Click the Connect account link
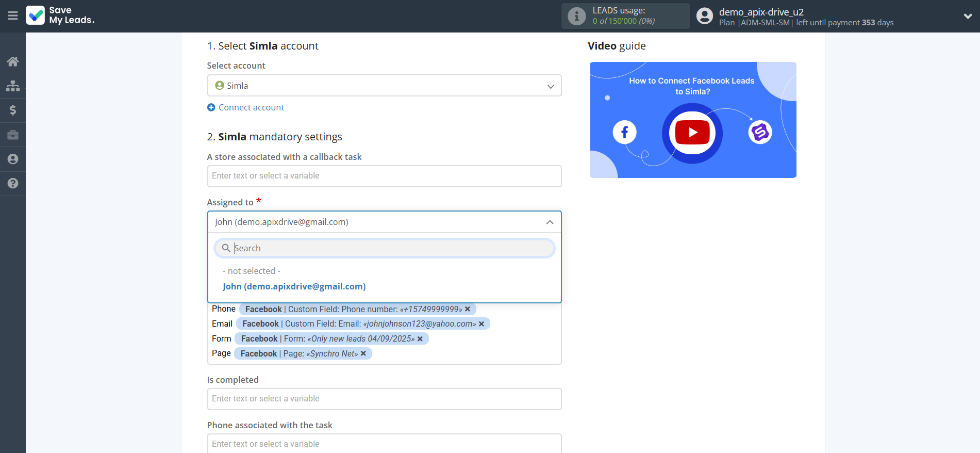 coord(251,107)
